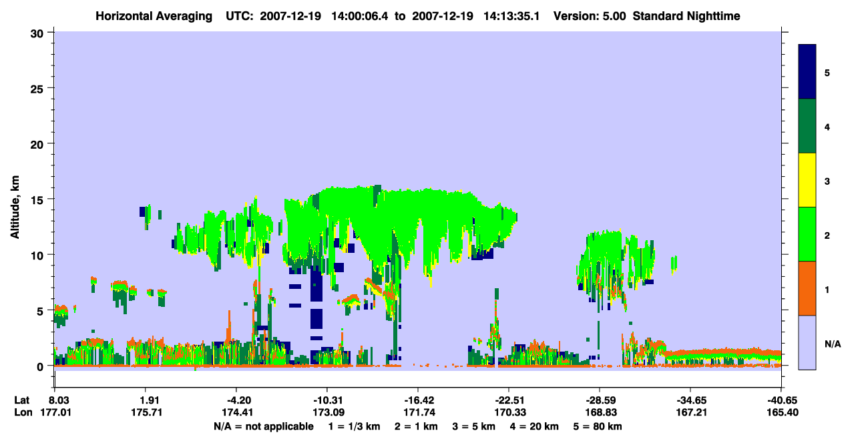Click the colorbar label '3'
This screenshot has height=445, width=868.
click(827, 181)
